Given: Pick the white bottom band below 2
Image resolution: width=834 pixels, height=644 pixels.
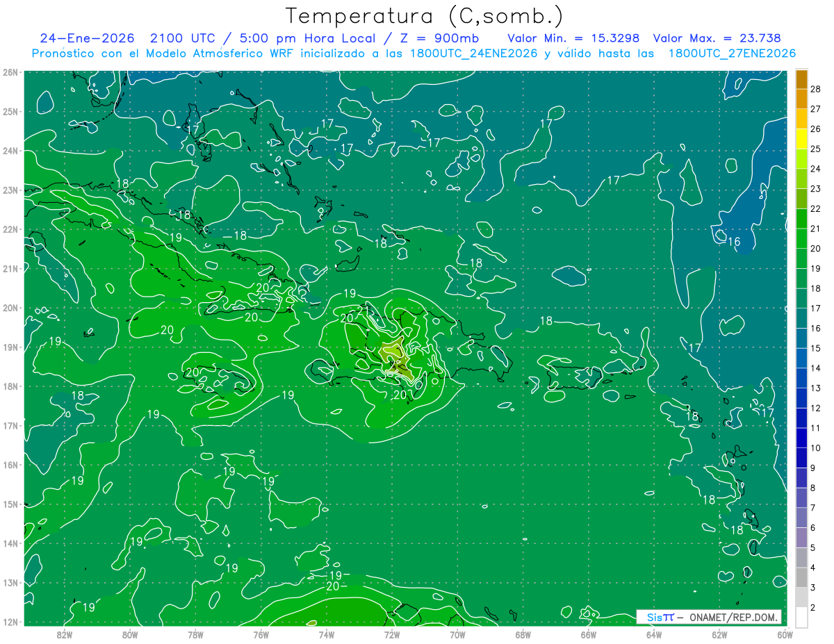Looking at the screenshot, I should pos(801,617).
